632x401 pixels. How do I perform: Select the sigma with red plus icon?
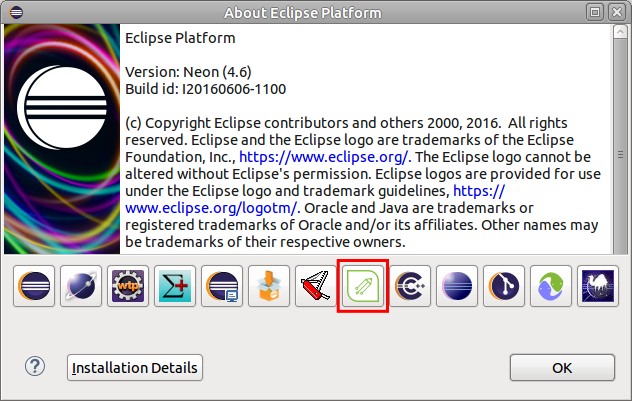click(x=176, y=286)
